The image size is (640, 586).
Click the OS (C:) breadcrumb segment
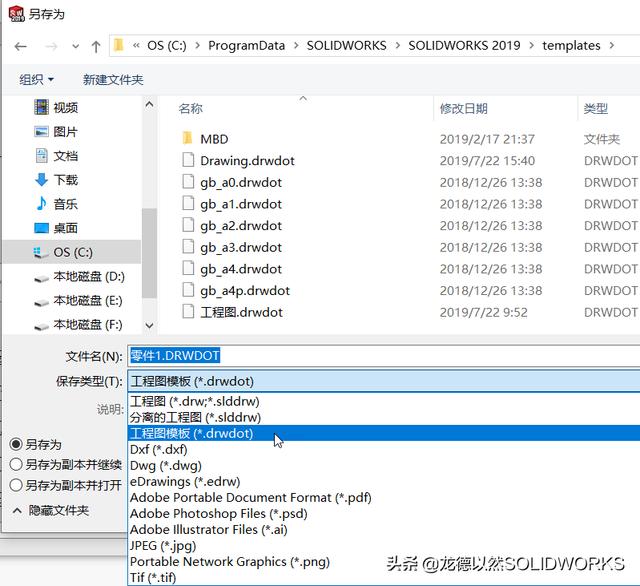click(167, 45)
